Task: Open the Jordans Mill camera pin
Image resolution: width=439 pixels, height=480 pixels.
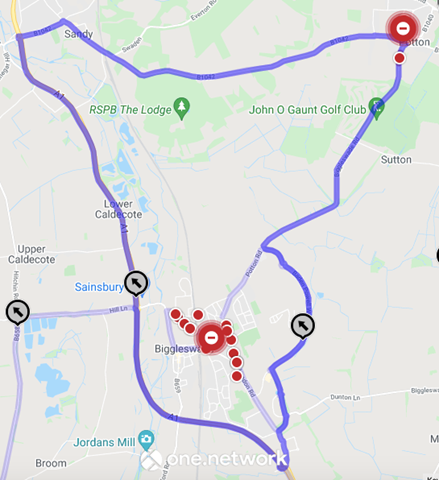Action: (146, 440)
